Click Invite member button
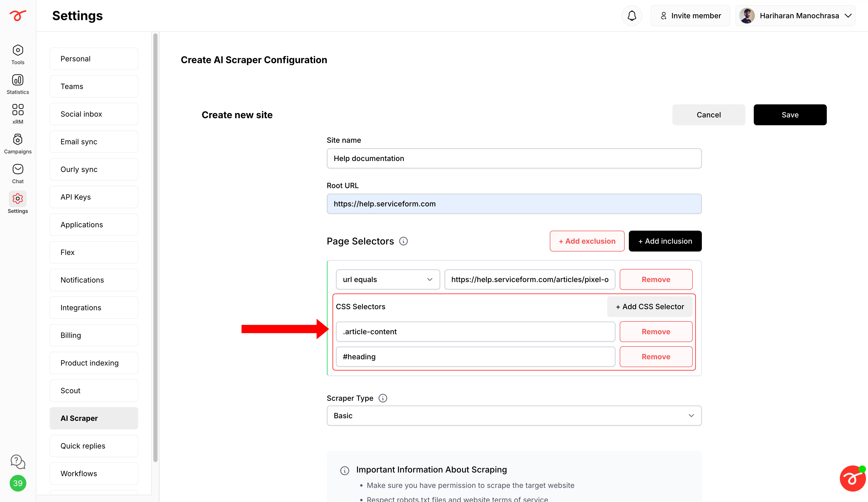This screenshot has height=502, width=868. click(690, 15)
